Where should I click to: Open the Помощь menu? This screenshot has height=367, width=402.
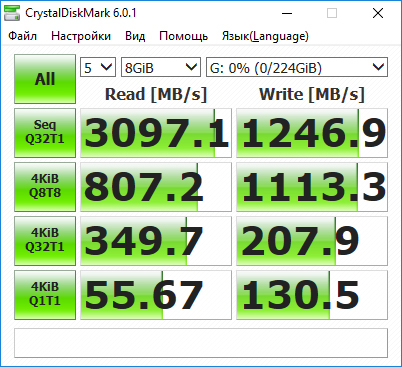point(183,36)
